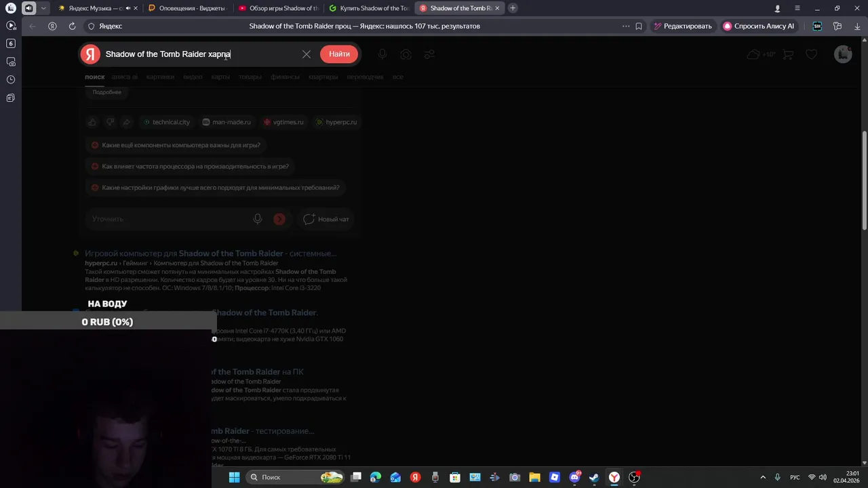Click the Найти search button

click(x=339, y=54)
